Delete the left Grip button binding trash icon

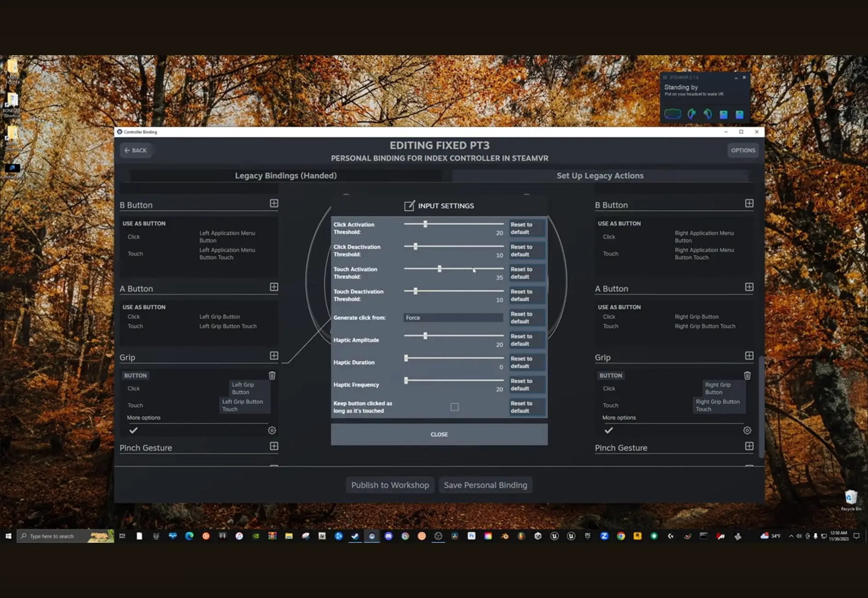pyautogui.click(x=272, y=375)
